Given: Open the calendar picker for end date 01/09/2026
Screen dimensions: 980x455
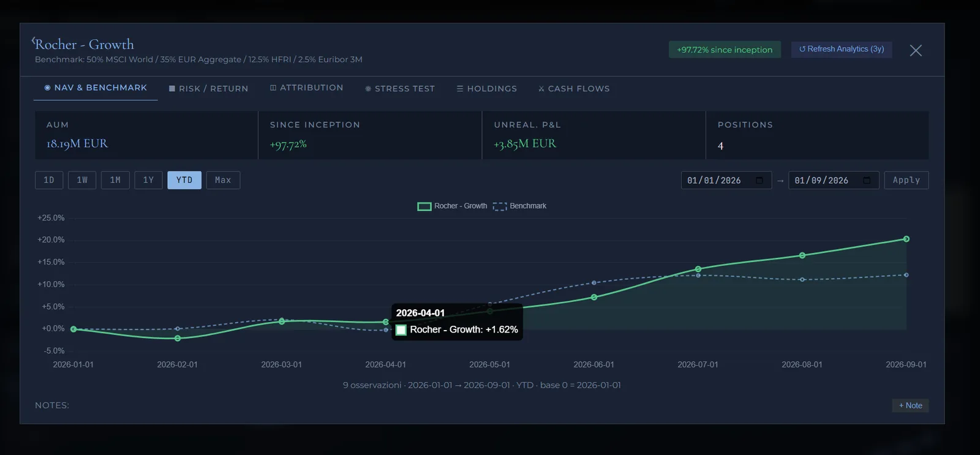Looking at the screenshot, I should pos(867,180).
